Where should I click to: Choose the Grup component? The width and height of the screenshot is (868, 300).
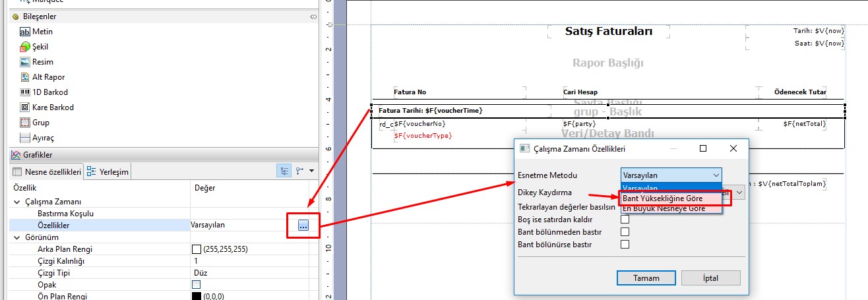[40, 123]
